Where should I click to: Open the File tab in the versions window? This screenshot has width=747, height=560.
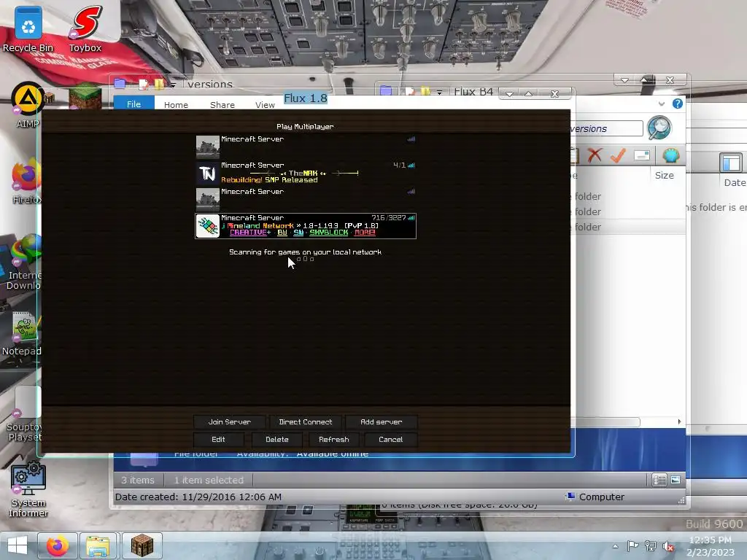134,104
